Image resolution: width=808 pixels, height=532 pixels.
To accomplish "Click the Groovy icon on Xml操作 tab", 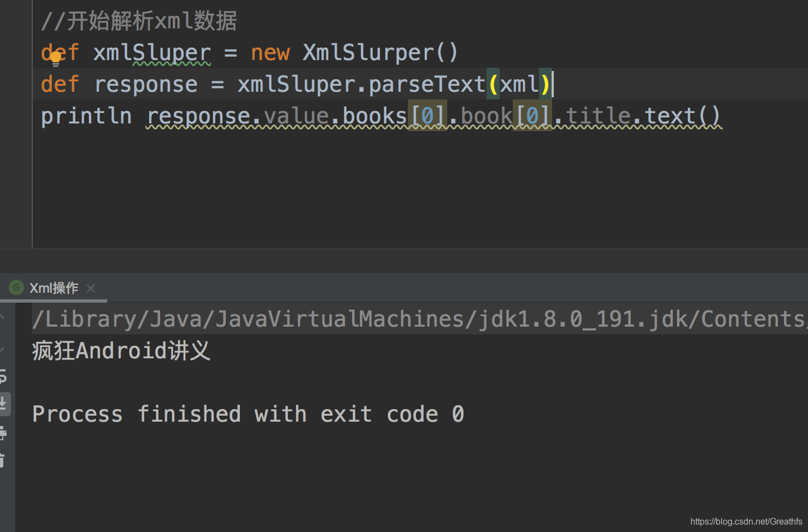I will [16, 287].
